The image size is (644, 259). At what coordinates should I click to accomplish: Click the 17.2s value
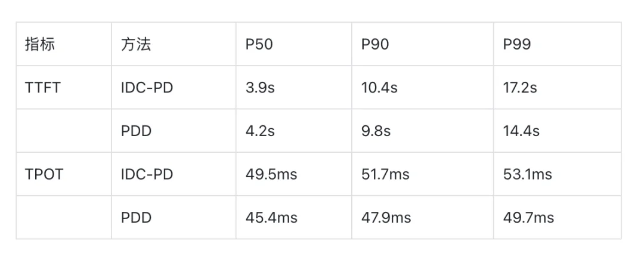(x=519, y=88)
